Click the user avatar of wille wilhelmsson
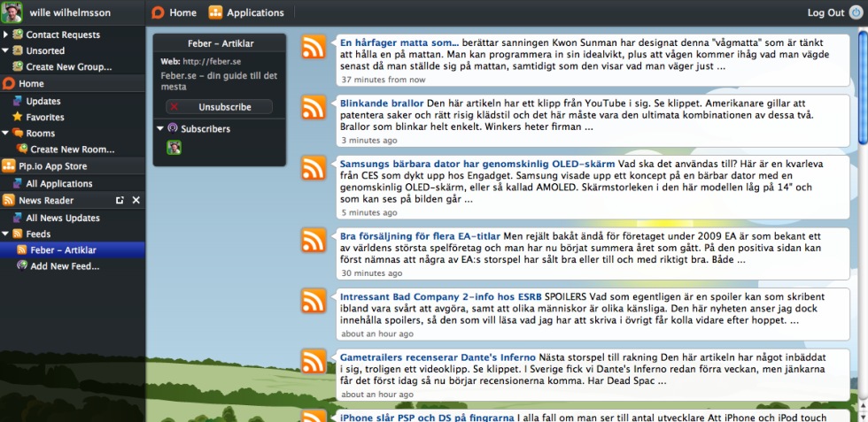The image size is (868, 422). click(12, 12)
